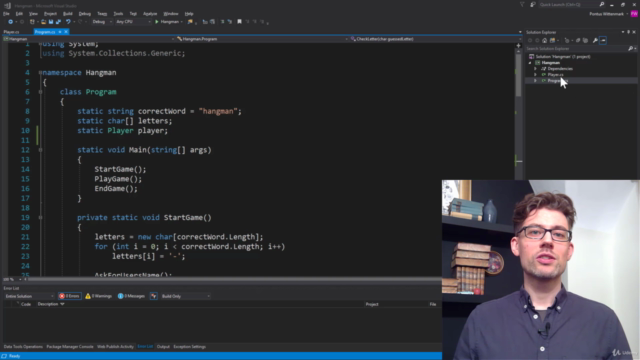
Task: Open the Hangman project navigation dropdown
Action: pos(89,39)
